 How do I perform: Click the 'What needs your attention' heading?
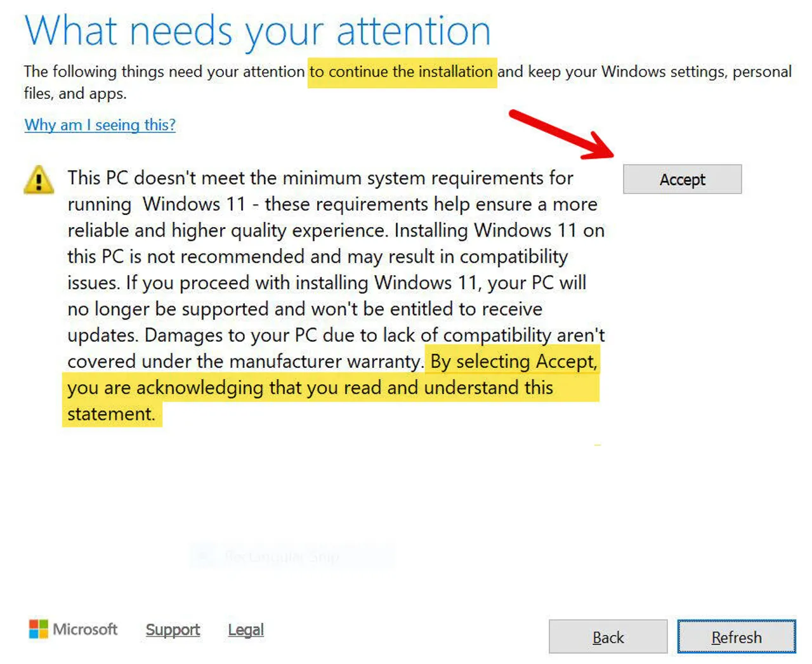[x=258, y=30]
